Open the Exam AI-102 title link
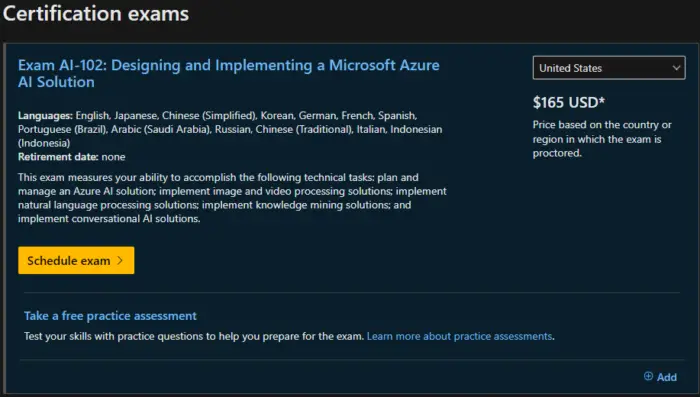 point(229,74)
